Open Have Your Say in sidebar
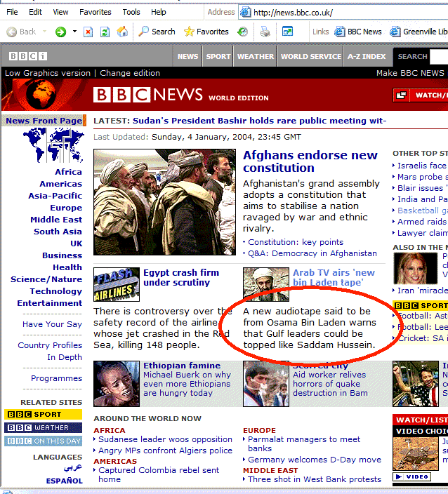 (53, 324)
